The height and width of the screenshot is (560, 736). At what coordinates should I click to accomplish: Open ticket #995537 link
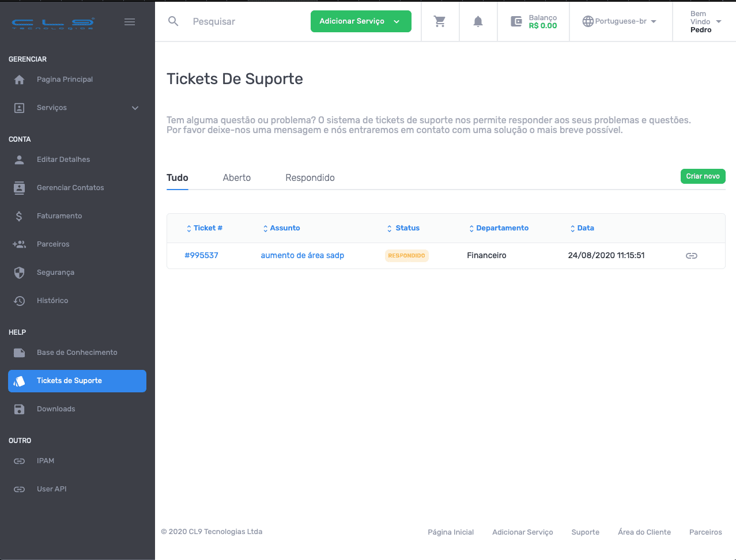coord(201,255)
